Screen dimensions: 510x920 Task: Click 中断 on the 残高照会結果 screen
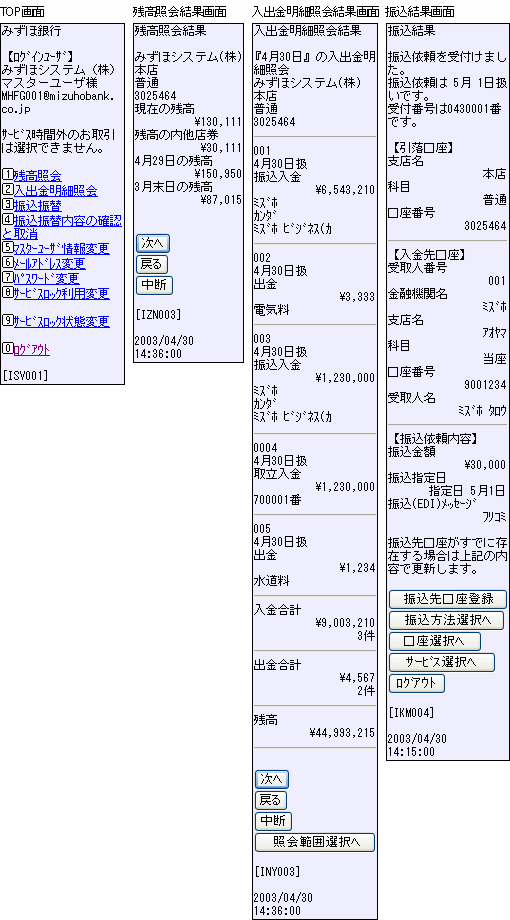click(x=154, y=285)
